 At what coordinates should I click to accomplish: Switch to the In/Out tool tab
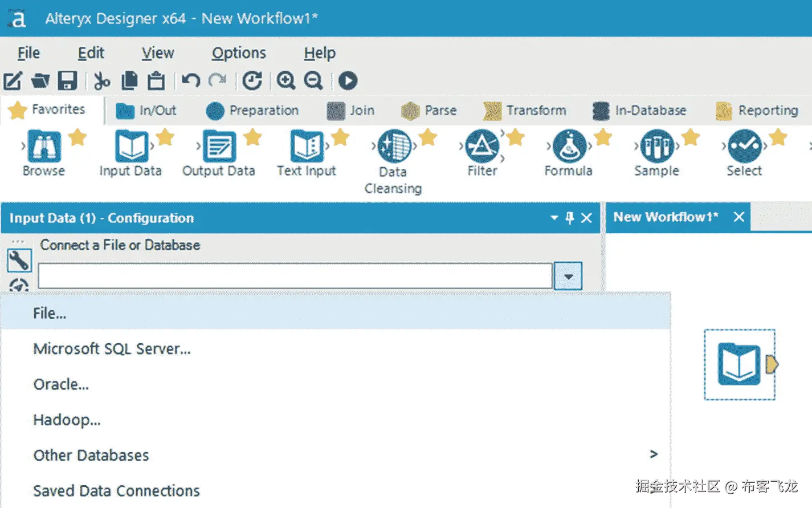click(146, 111)
